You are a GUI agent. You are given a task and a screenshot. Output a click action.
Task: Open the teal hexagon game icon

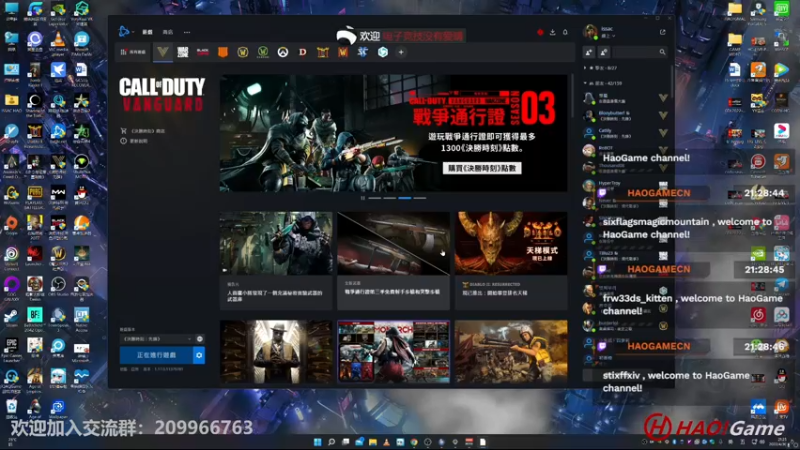coord(383,52)
